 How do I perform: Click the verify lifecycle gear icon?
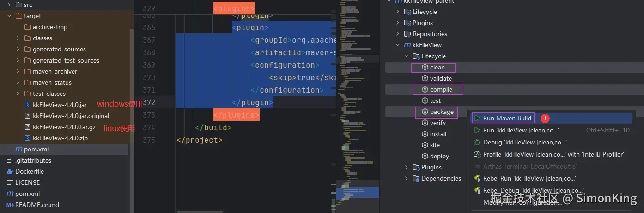pyautogui.click(x=425, y=123)
